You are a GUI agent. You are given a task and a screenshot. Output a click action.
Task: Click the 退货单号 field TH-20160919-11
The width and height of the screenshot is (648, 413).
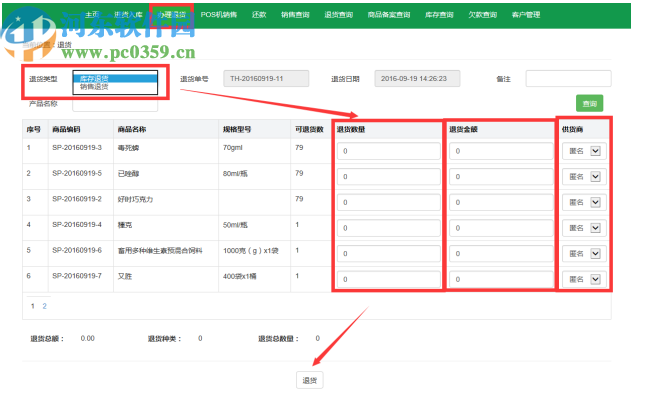[266, 79]
